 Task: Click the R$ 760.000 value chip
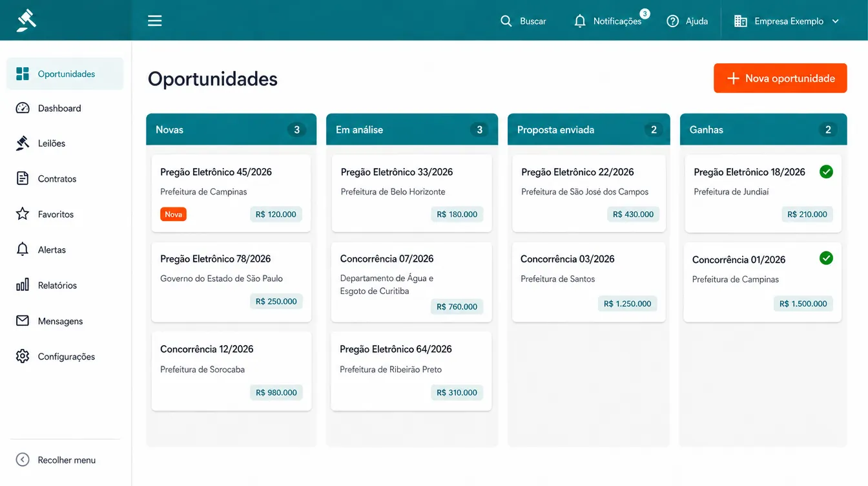tap(457, 307)
